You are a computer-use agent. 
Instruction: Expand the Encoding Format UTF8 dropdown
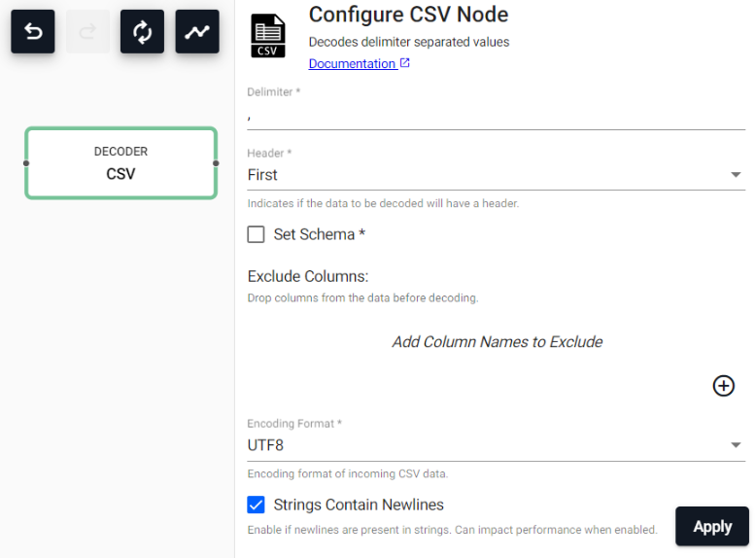coord(496,445)
